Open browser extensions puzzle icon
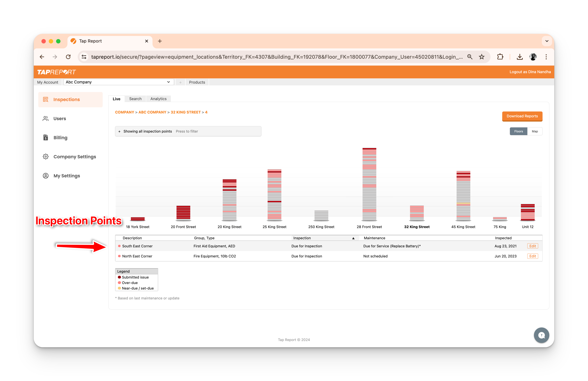The width and height of the screenshot is (588, 381). pos(500,57)
